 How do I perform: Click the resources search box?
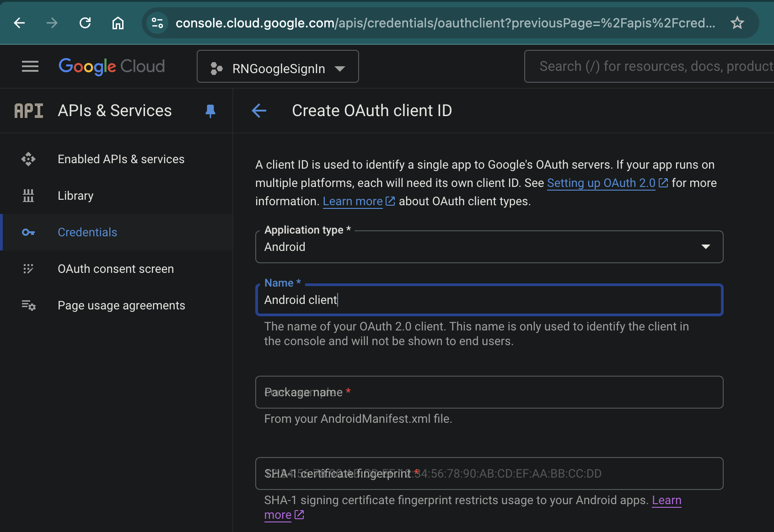[650, 66]
